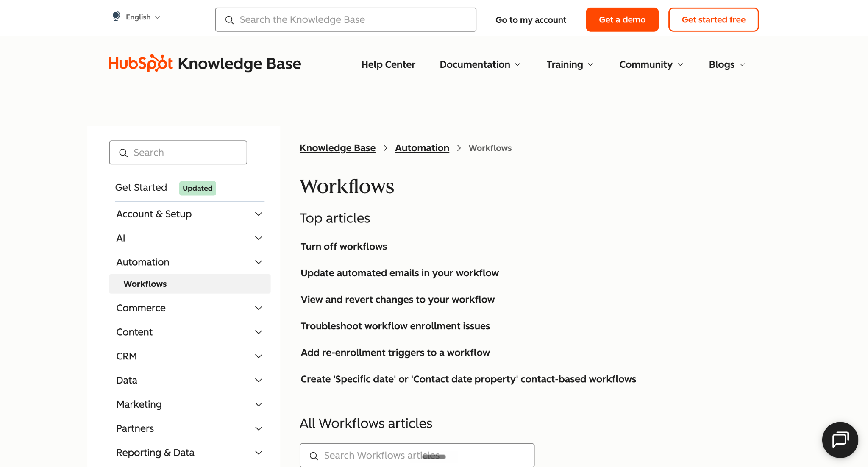Image resolution: width=868 pixels, height=467 pixels.
Task: Open Go to my account link
Action: click(x=531, y=20)
